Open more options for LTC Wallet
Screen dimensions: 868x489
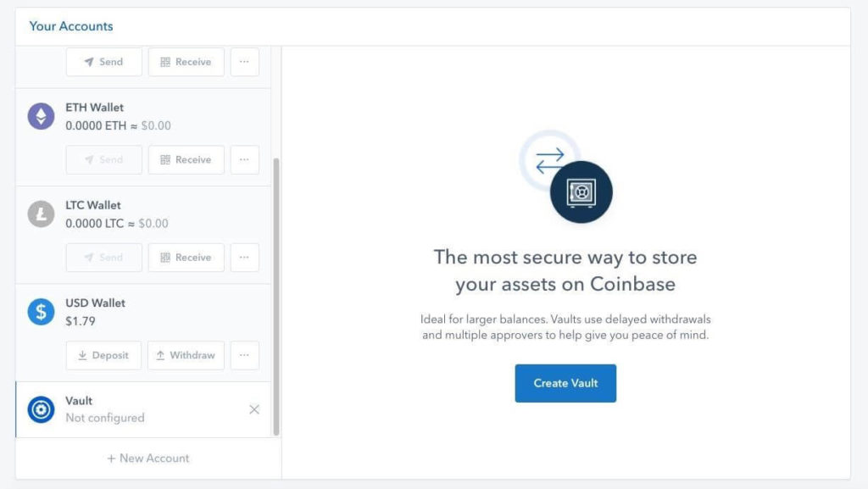click(x=244, y=258)
